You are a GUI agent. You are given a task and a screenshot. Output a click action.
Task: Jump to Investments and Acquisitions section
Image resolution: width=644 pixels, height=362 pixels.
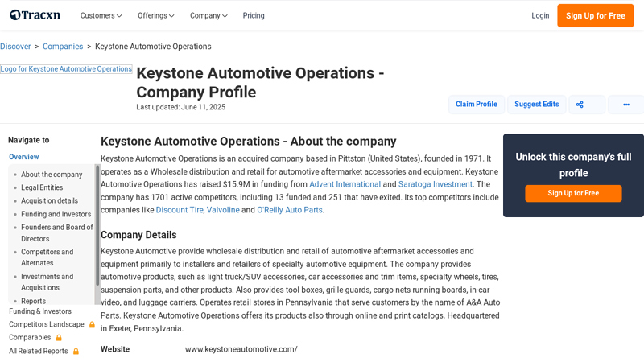(47, 282)
